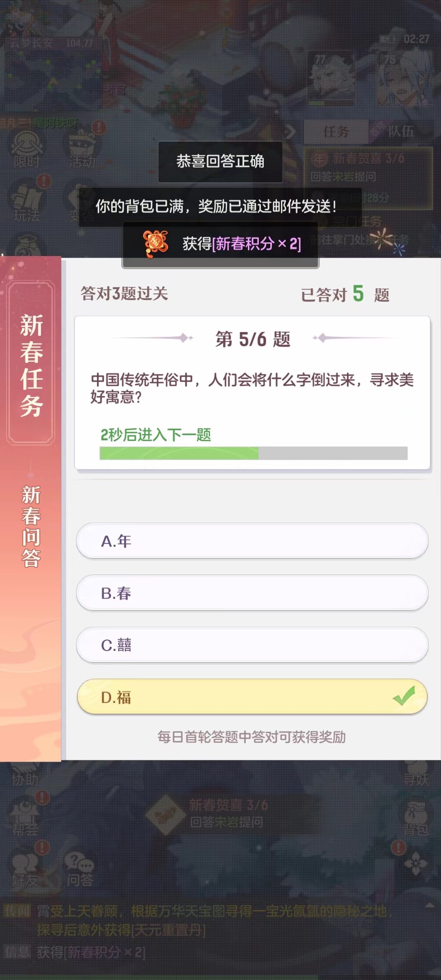Expand the chat log with the arrow

(x=430, y=906)
